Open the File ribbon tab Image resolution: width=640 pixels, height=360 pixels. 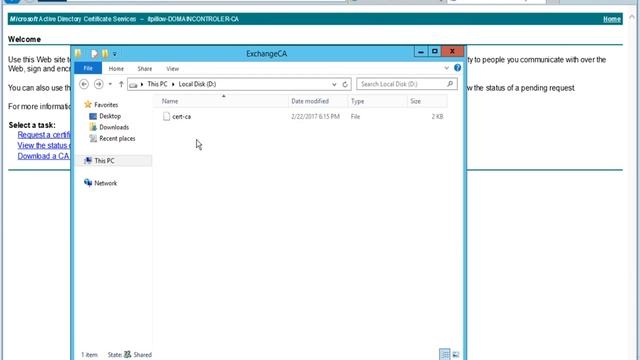point(88,68)
